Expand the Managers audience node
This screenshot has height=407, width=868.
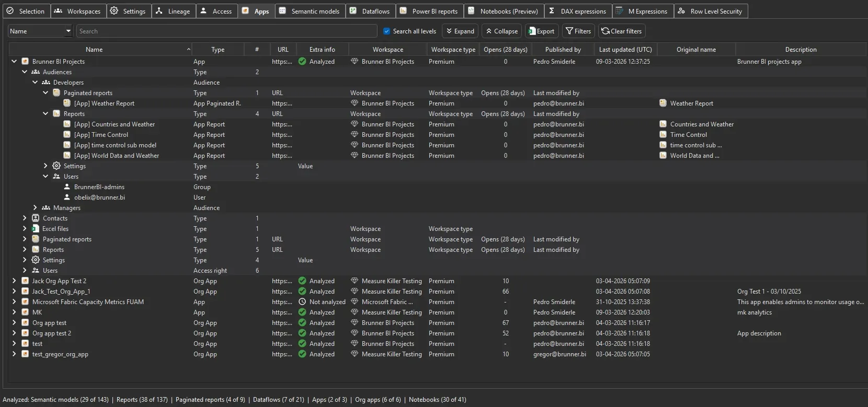[x=35, y=208]
